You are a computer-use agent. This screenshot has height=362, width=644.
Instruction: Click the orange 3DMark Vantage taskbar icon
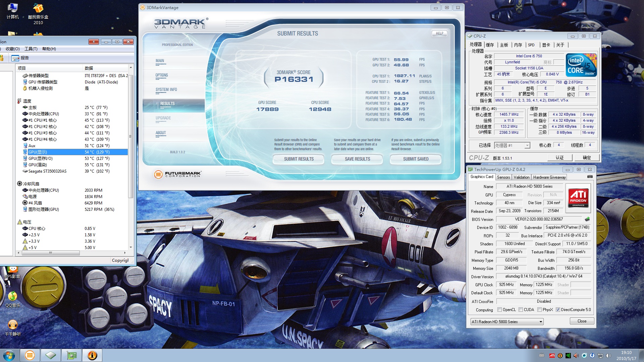[x=30, y=355]
